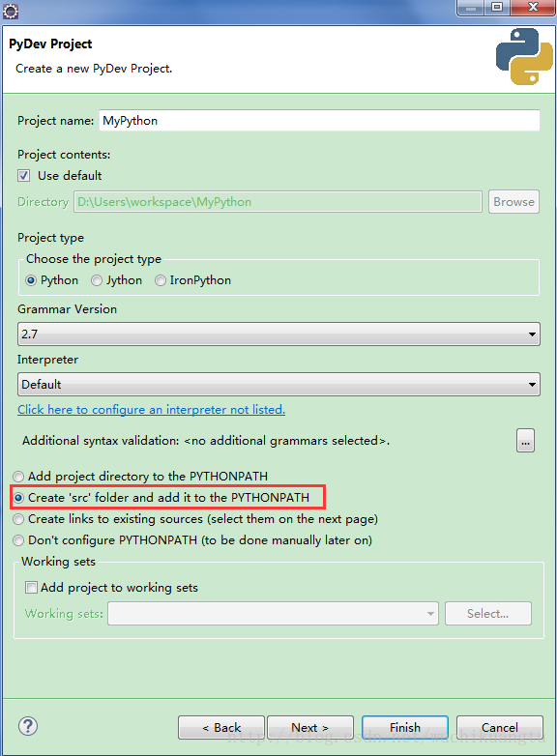The height and width of the screenshot is (756, 557).
Task: Click link to configure an interpreter not listed
Action: pyautogui.click(x=152, y=409)
